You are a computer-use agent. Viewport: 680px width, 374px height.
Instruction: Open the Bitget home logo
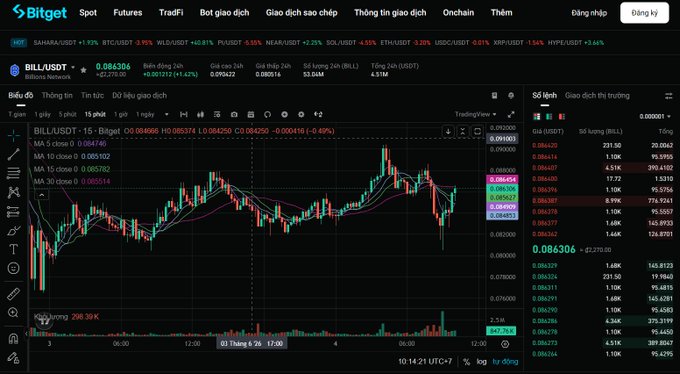point(39,13)
